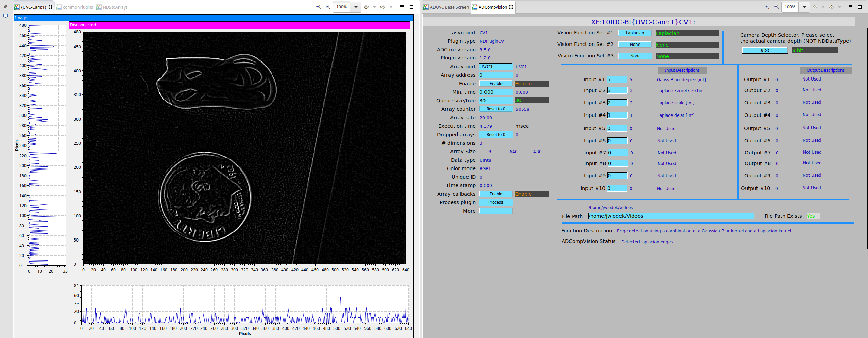
Task: Go back in ADCompVision panel history
Action: 815,7
